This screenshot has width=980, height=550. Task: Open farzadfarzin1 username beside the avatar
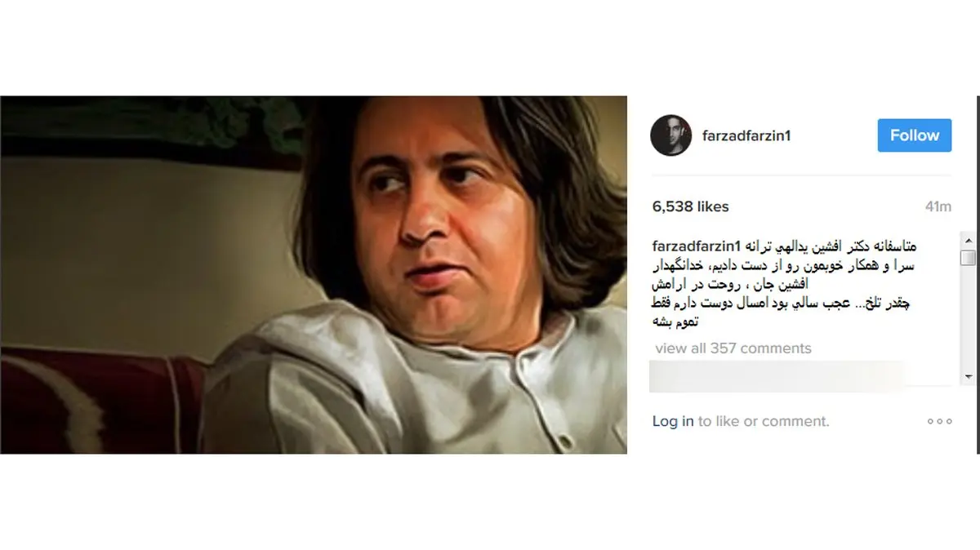coord(746,136)
